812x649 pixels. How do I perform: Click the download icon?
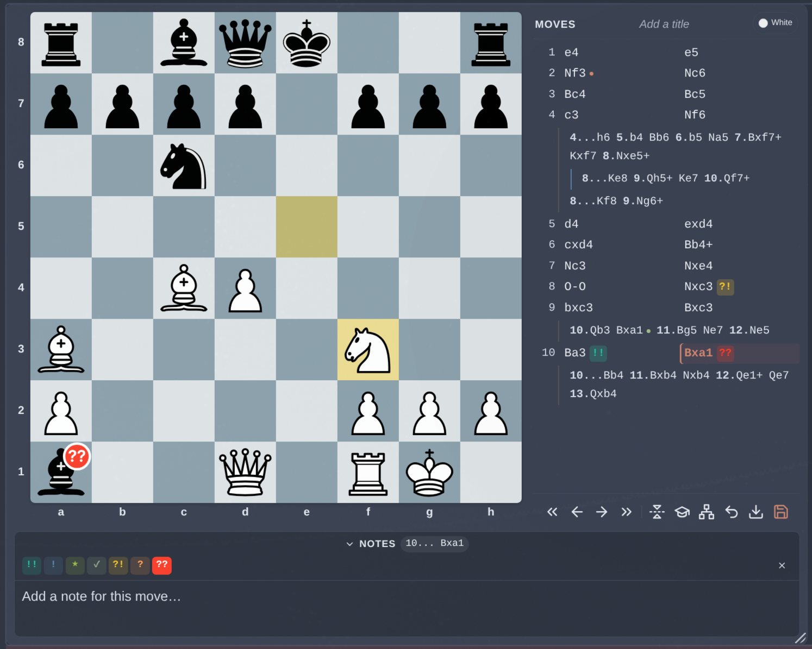(756, 512)
